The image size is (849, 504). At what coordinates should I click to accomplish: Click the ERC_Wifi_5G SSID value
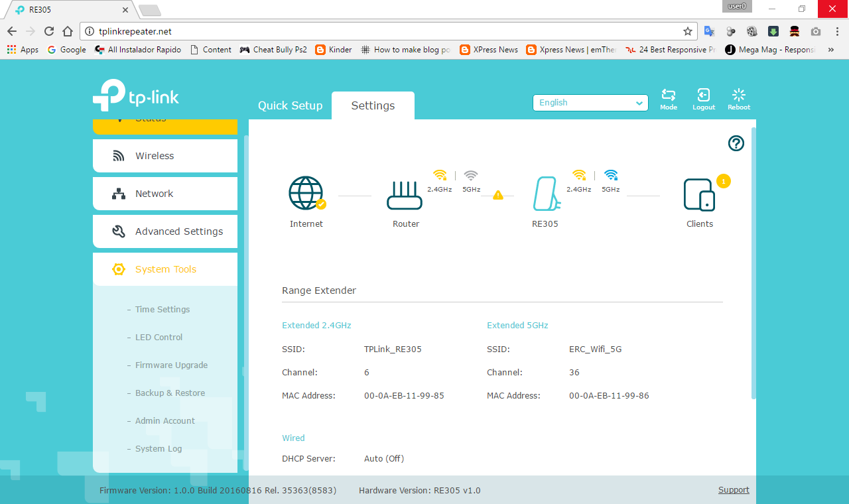[x=595, y=349]
